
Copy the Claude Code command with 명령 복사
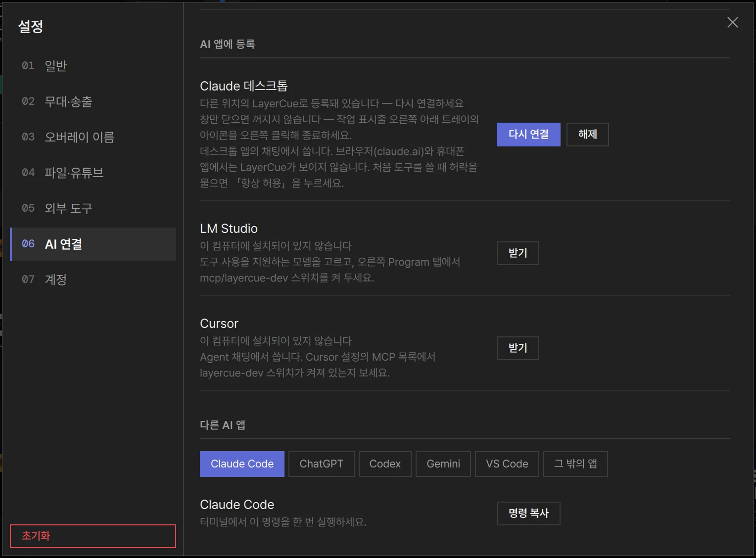tap(528, 513)
